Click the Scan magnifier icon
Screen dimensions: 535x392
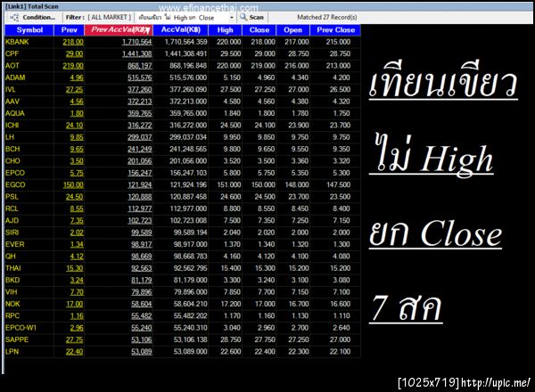(x=243, y=17)
